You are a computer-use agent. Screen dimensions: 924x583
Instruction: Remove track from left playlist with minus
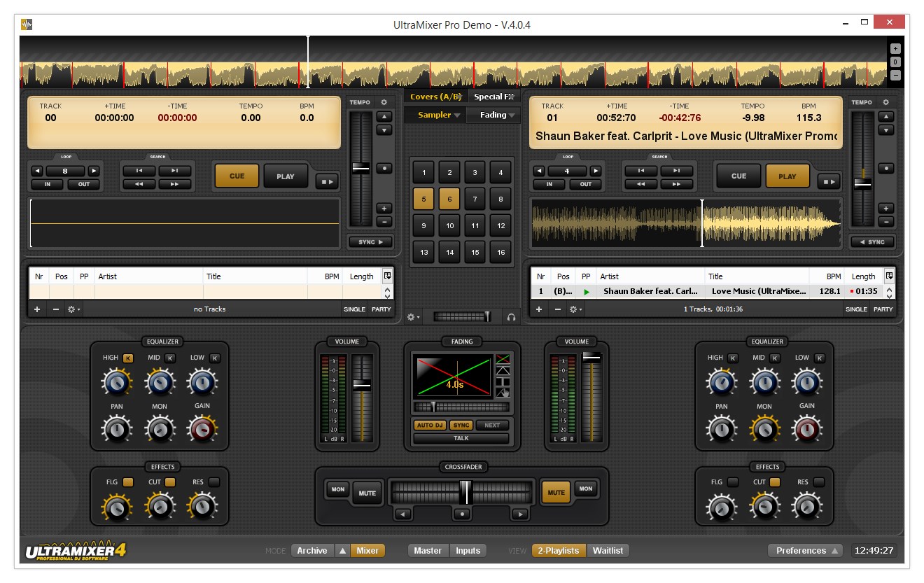pyautogui.click(x=56, y=309)
